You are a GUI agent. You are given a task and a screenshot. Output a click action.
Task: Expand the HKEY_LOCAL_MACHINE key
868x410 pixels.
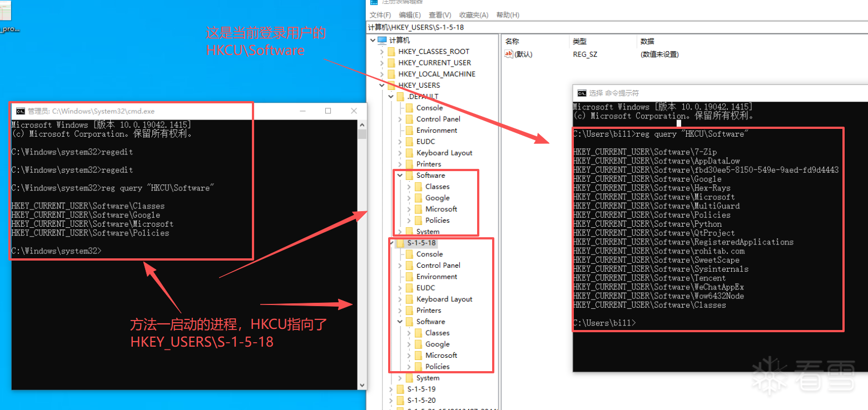click(x=382, y=74)
